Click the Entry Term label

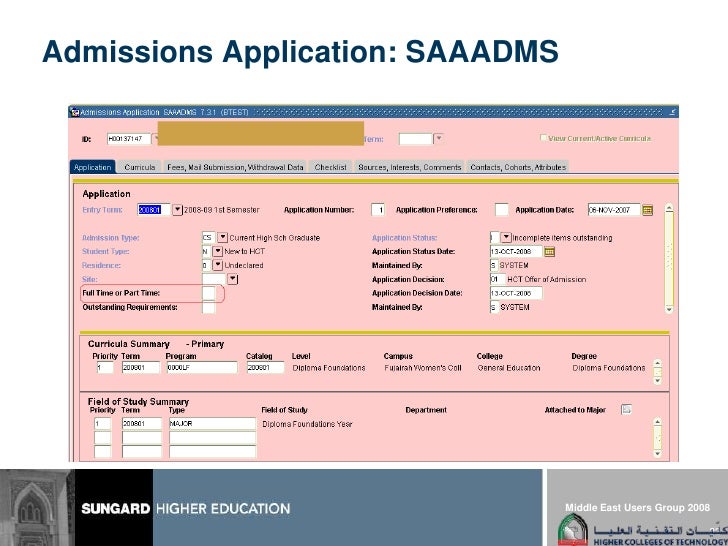pyautogui.click(x=102, y=210)
